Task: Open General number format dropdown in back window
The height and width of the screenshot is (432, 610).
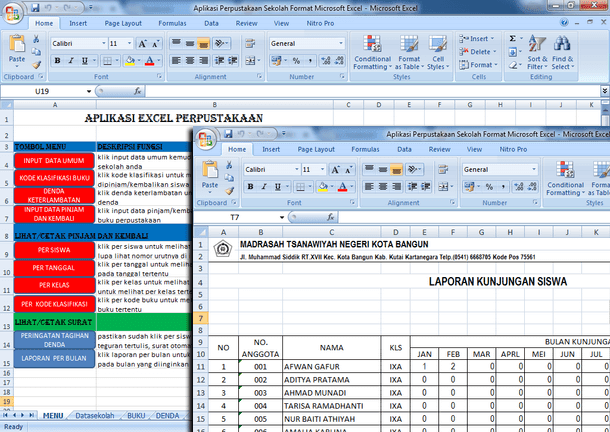Action: click(x=341, y=43)
